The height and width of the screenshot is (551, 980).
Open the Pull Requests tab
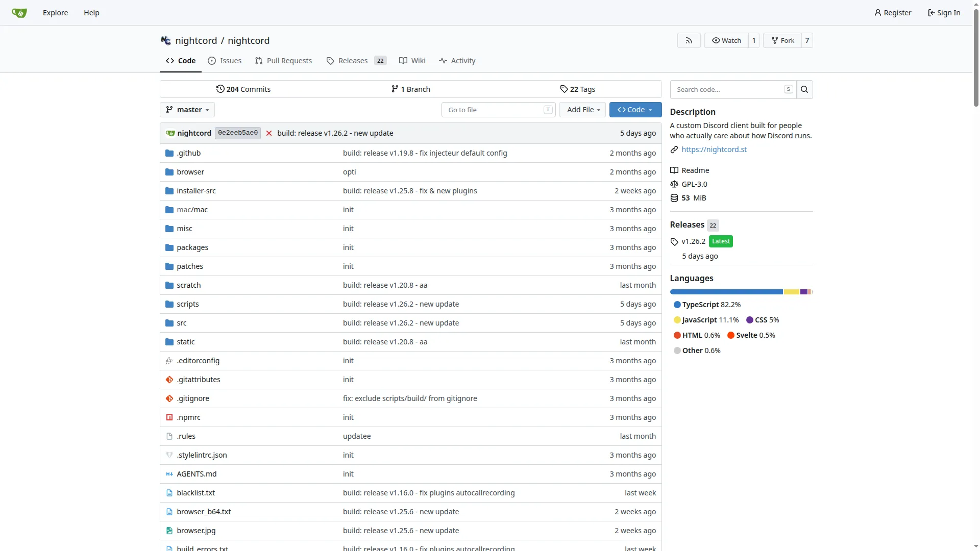pyautogui.click(x=283, y=61)
